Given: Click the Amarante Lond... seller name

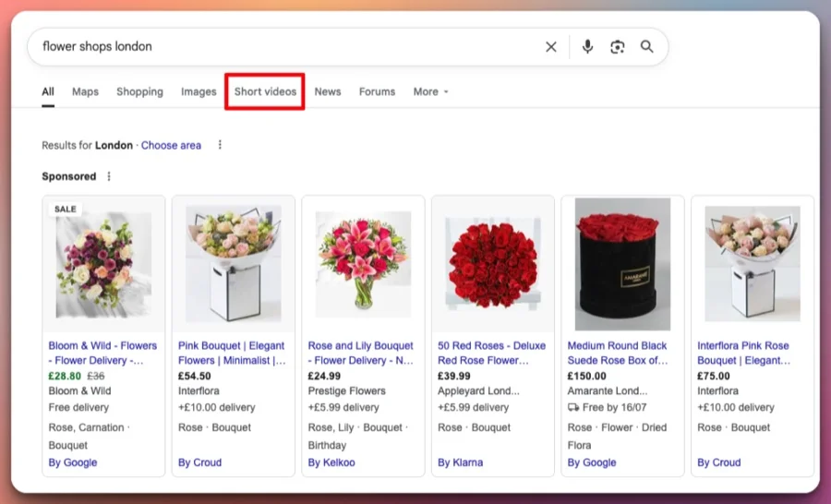Looking at the screenshot, I should [608, 391].
